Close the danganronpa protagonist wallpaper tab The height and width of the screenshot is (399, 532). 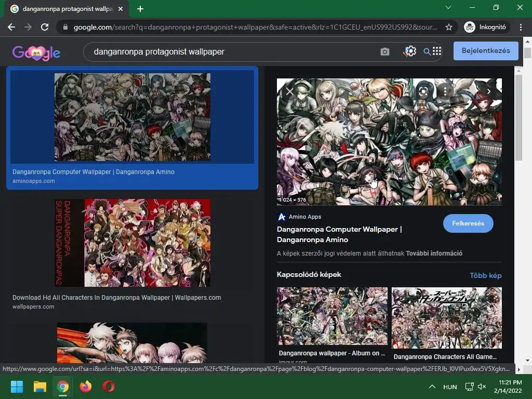click(121, 9)
